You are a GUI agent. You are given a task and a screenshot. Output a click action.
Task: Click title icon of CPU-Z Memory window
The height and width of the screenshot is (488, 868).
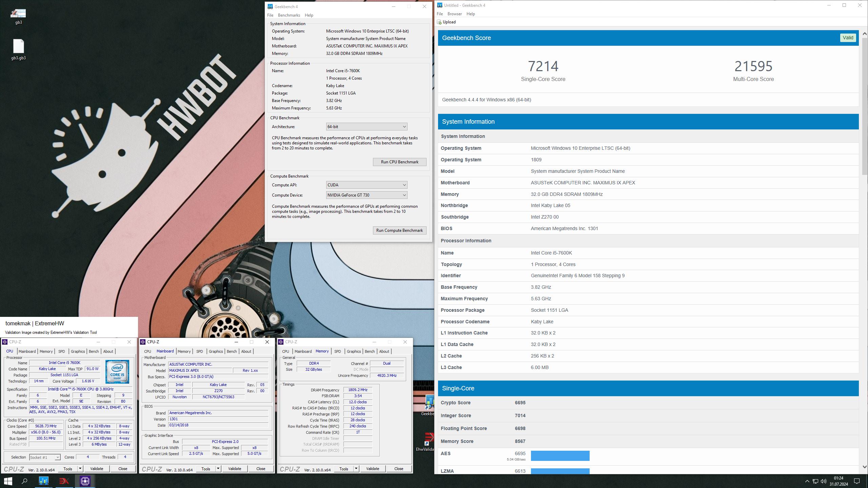pos(281,342)
